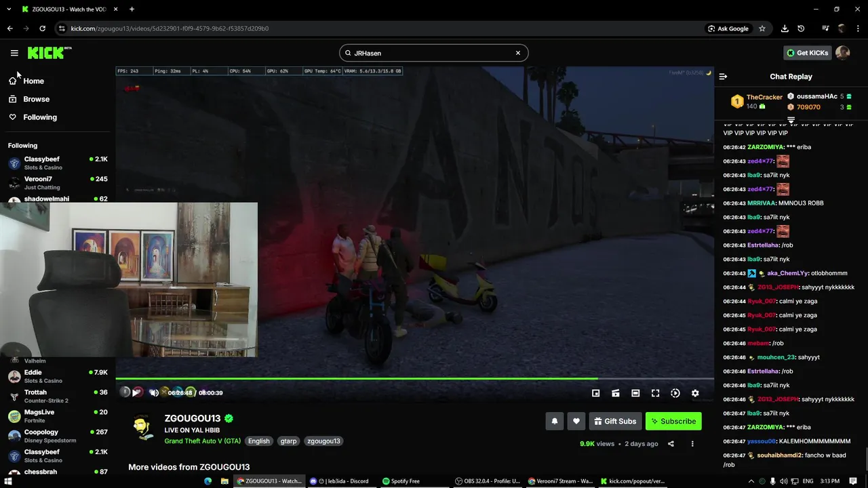Open the Chrome tab search dropdown
The width and height of the screenshot is (868, 488).
[9, 9]
